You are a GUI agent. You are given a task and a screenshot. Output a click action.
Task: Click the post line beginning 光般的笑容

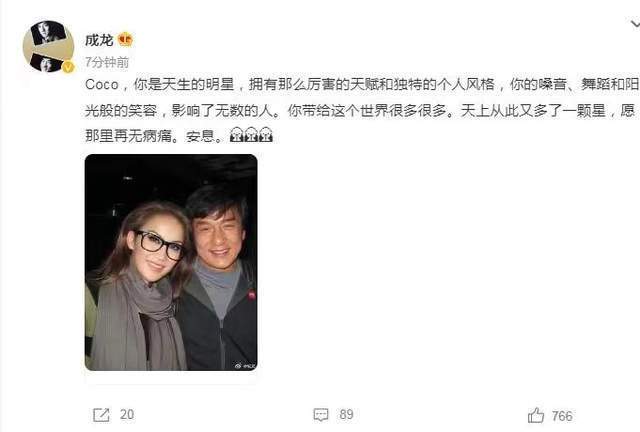(x=360, y=110)
